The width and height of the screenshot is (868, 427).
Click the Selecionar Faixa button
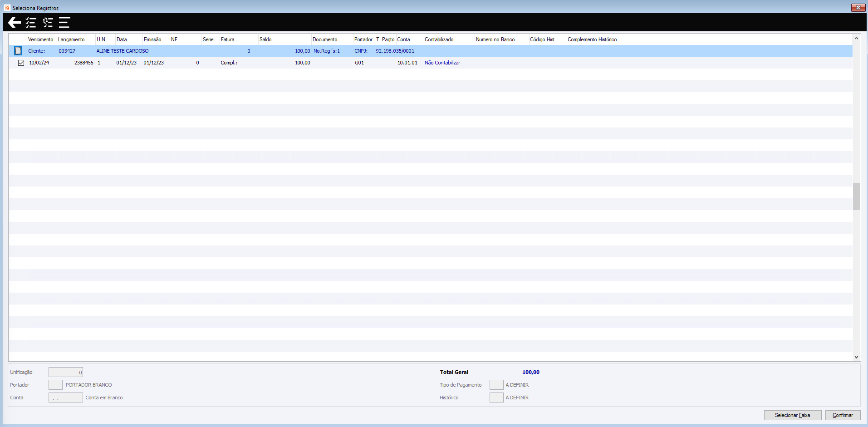[792, 415]
